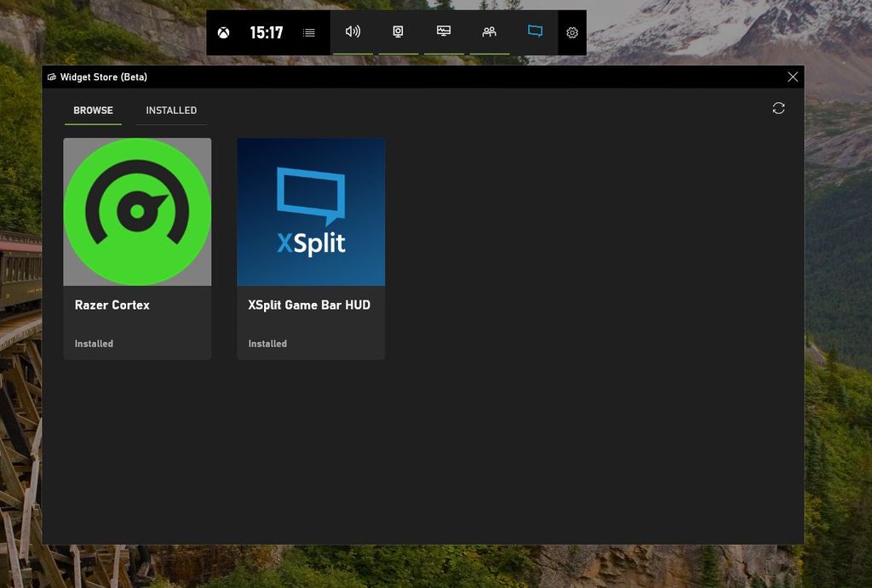Open the Capture widget
Screen dimensions: 872x588
399,32
